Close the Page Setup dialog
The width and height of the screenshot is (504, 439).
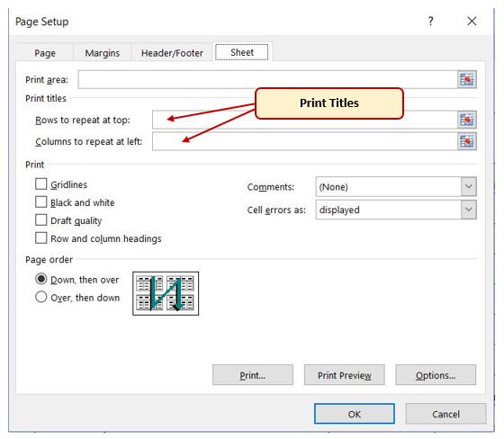472,22
